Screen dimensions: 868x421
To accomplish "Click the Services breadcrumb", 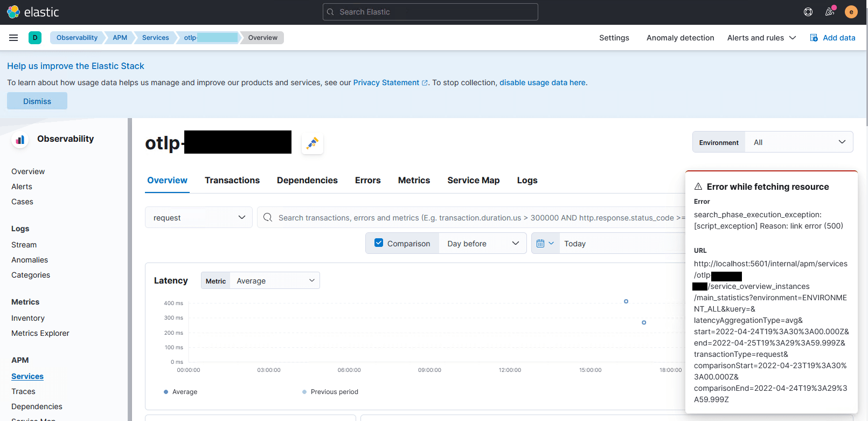I will click(156, 38).
